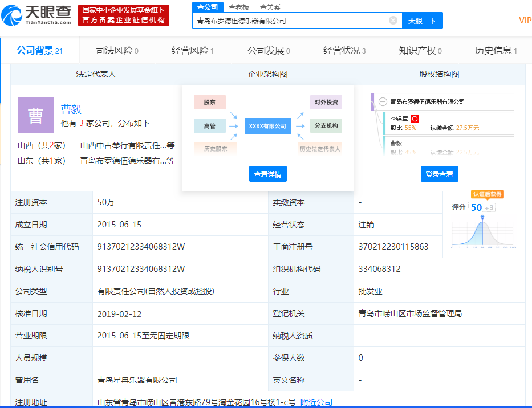Collapse the 青岛布罗德伍德乐器有限公司 equity tree node
This screenshot has width=532, height=408.
point(383,102)
